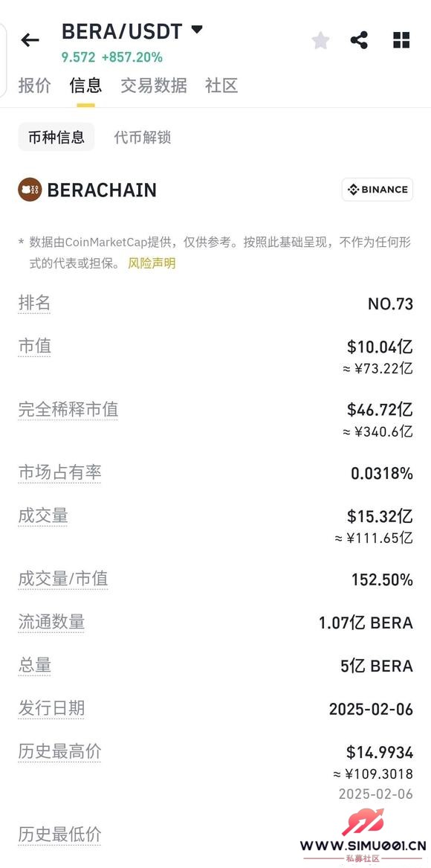Switch to the 报价 tab
The height and width of the screenshot is (868, 431).
click(34, 86)
